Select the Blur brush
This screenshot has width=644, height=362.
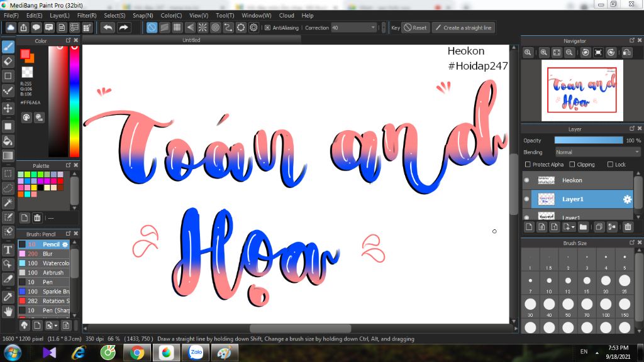(x=43, y=254)
